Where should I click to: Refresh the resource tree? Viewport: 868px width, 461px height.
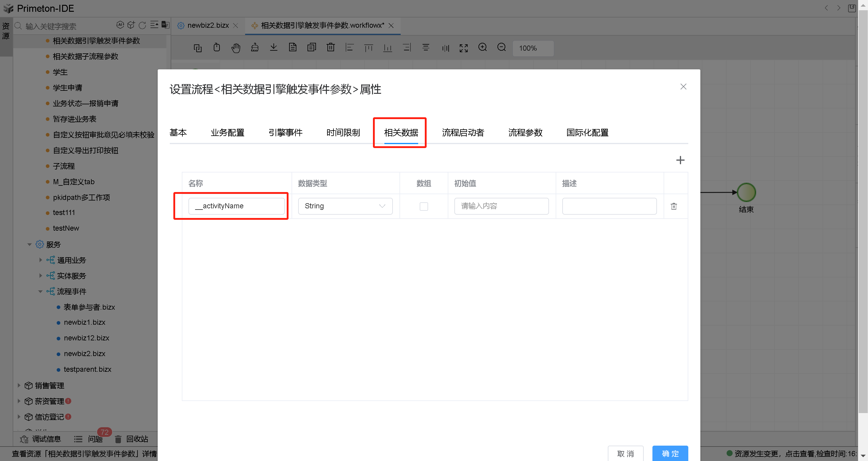(x=143, y=25)
